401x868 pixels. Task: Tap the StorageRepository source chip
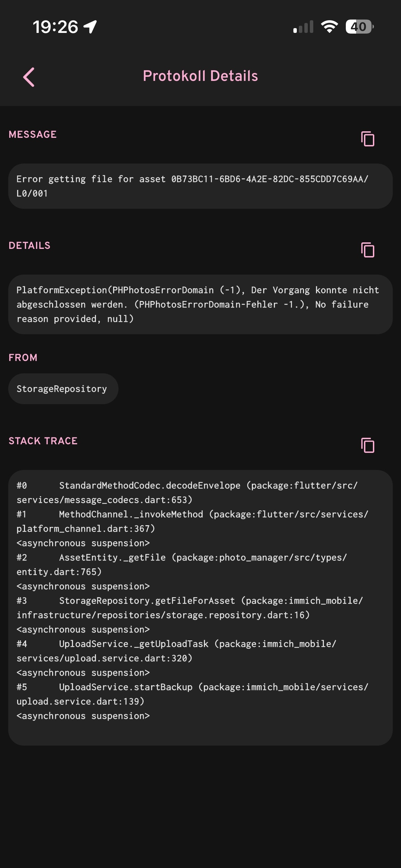click(x=62, y=389)
